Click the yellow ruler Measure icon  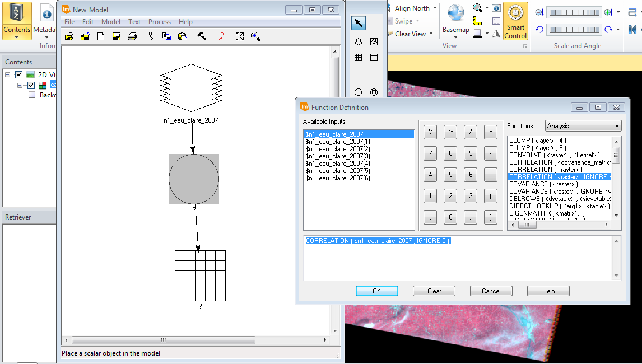(477, 21)
